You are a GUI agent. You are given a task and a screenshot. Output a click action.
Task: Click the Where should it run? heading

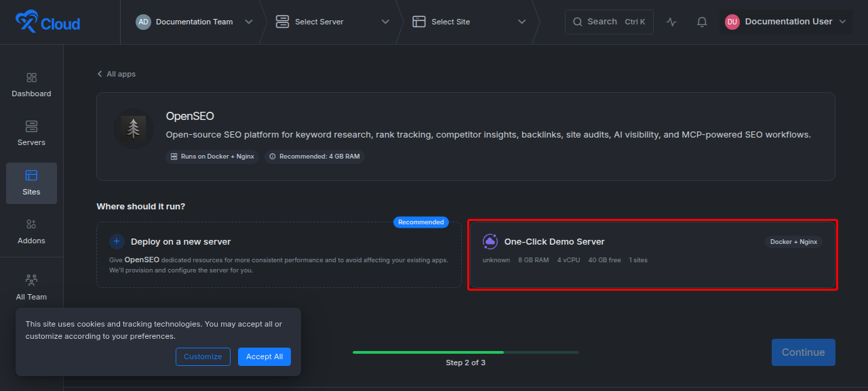tap(141, 206)
